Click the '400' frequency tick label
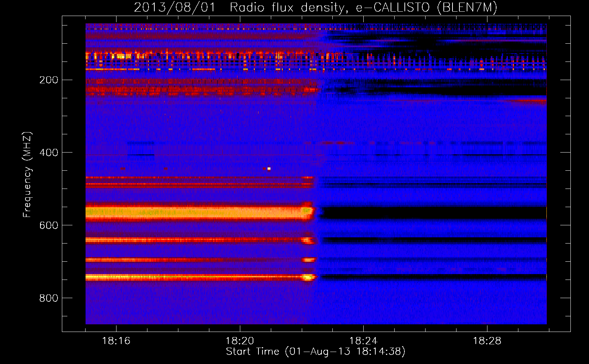589x364 pixels. tap(48, 153)
